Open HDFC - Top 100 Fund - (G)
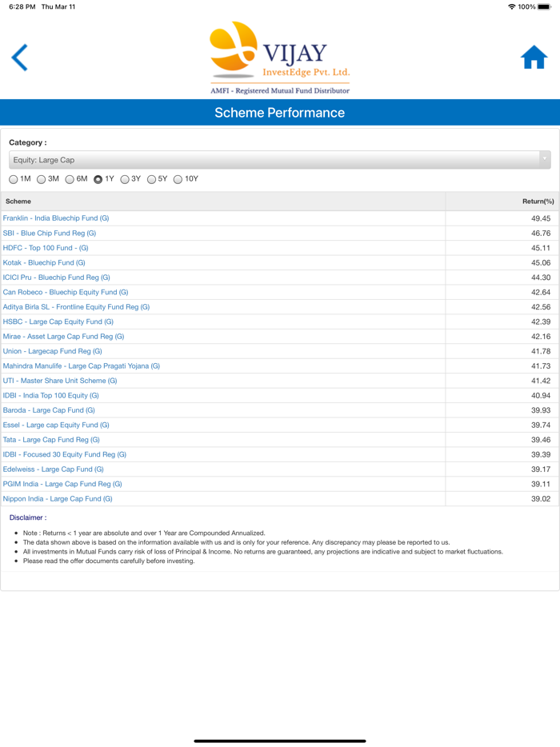 [x=46, y=248]
